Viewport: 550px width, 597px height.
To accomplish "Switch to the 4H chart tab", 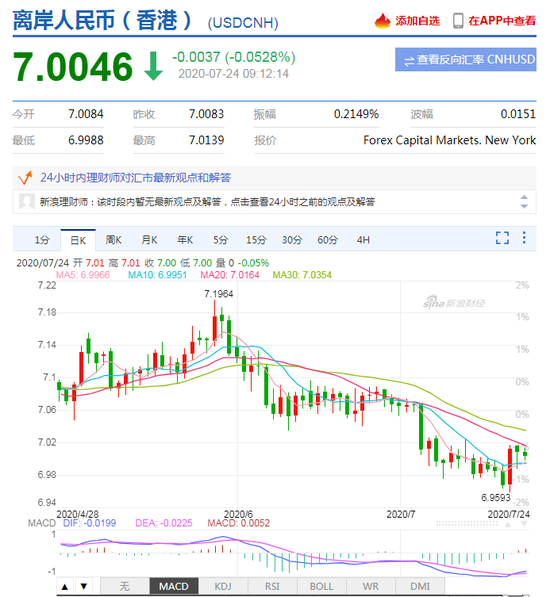I will pos(363,240).
